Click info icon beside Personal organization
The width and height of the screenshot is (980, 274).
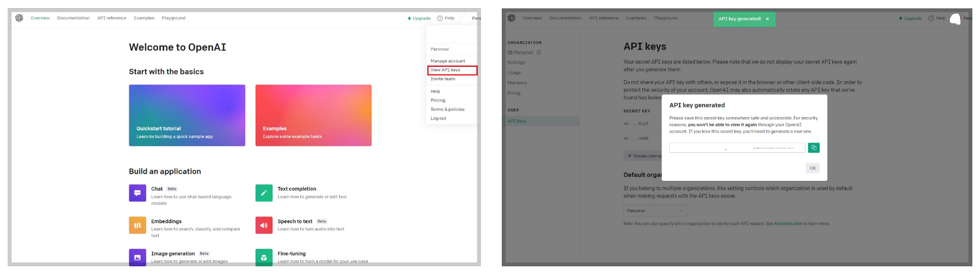538,53
